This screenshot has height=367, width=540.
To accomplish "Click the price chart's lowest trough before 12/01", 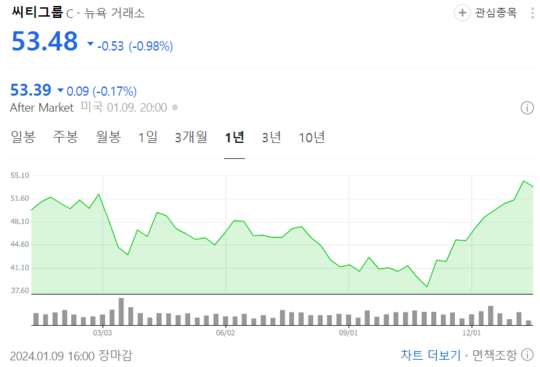I will tap(427, 286).
